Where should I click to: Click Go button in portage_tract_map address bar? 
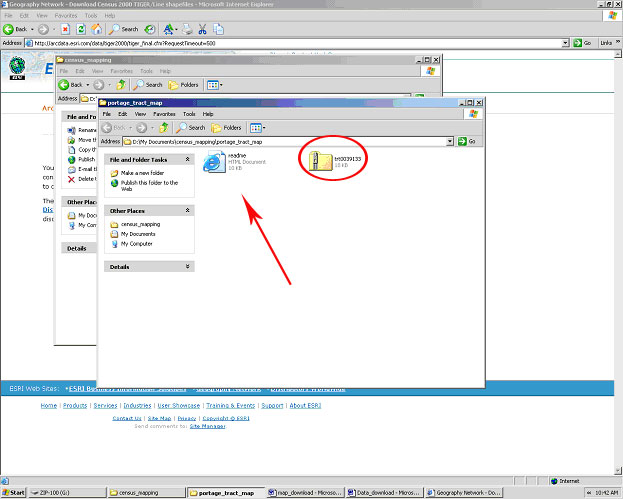[x=467, y=141]
